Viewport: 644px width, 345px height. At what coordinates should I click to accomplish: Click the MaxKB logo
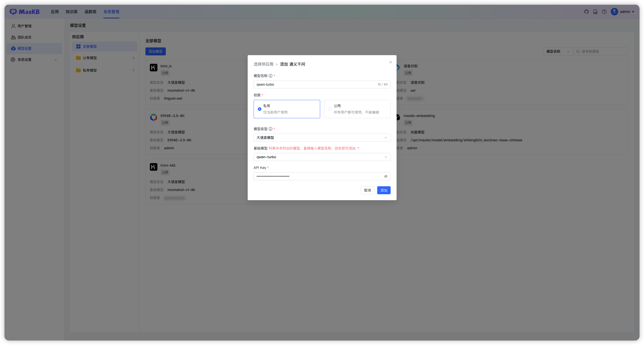(x=25, y=12)
